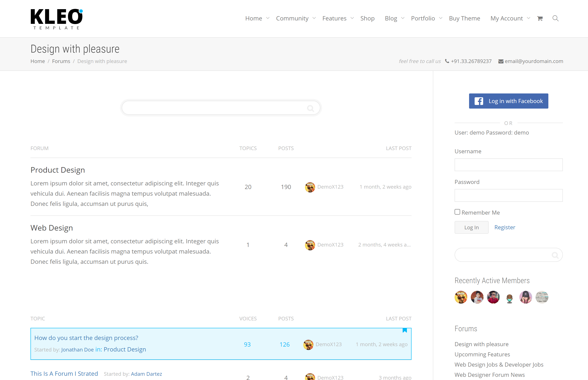The image size is (588, 380).
Task: Click the forum search magnifier icon
Action: [311, 108]
